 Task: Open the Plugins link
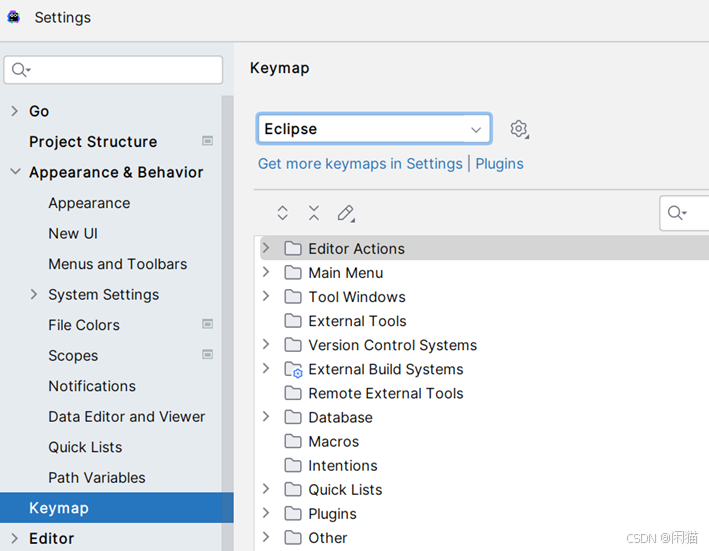coord(499,164)
